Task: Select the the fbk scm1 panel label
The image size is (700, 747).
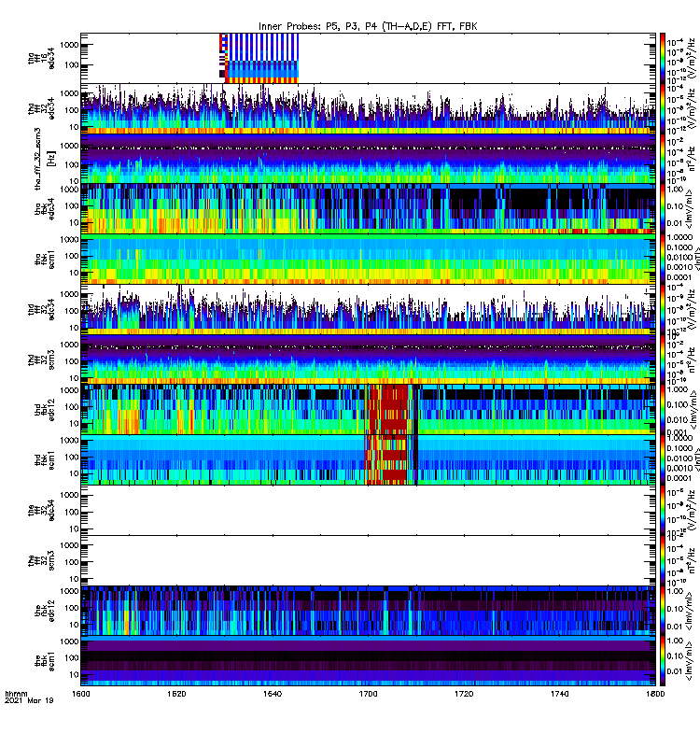Action: [x=44, y=661]
